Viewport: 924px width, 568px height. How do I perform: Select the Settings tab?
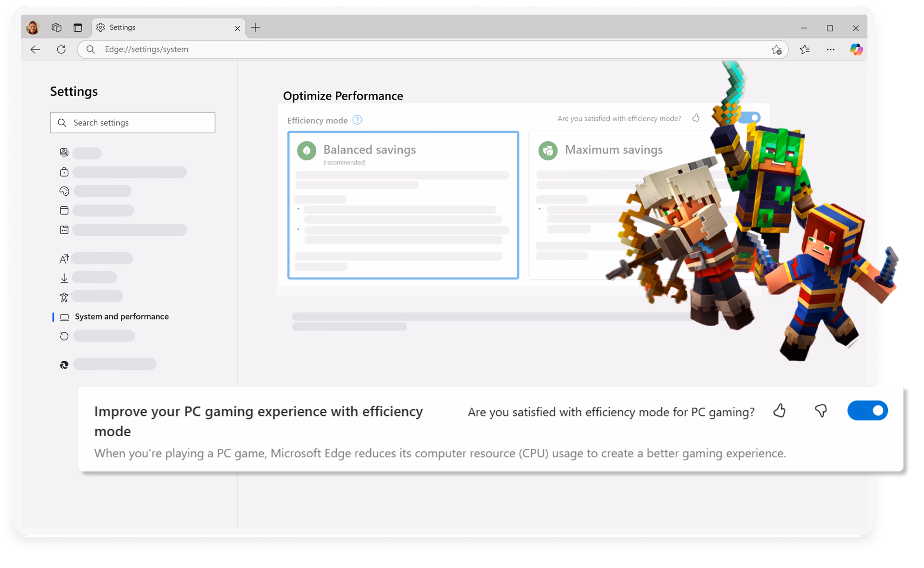coord(168,27)
